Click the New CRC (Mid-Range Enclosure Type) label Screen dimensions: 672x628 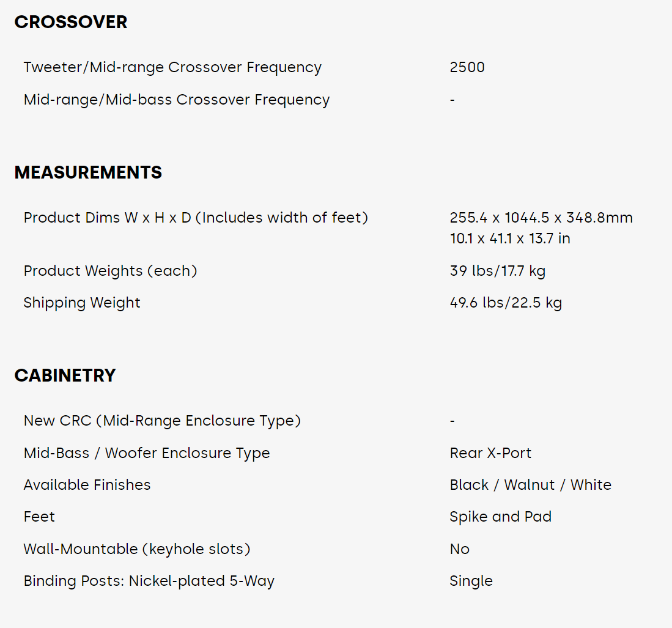[x=162, y=421]
